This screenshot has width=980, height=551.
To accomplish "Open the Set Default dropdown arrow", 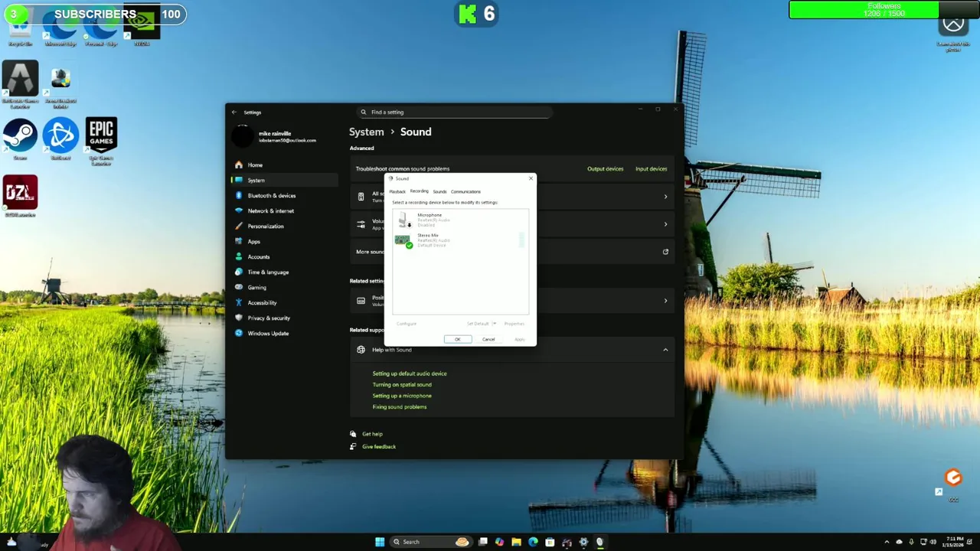I will pyautogui.click(x=494, y=324).
